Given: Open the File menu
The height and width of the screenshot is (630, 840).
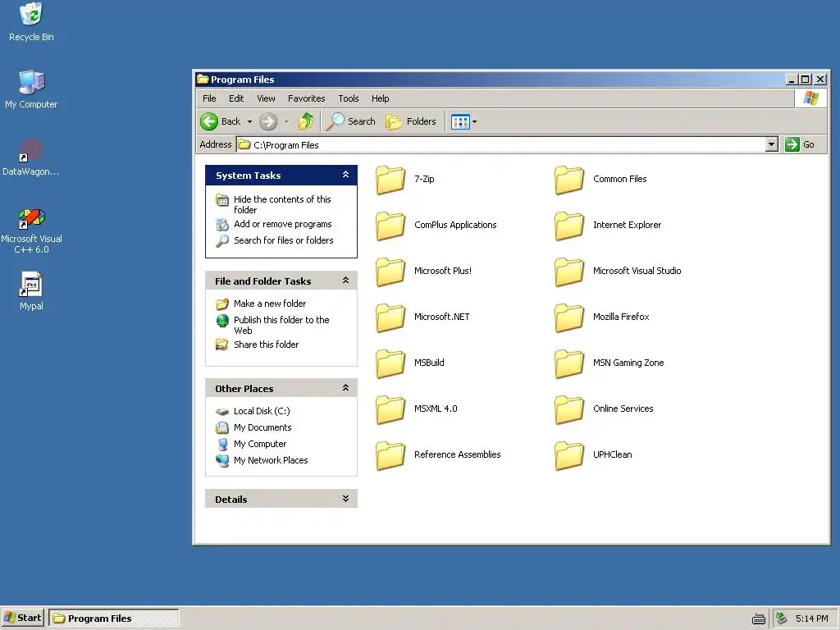Looking at the screenshot, I should click(x=209, y=98).
